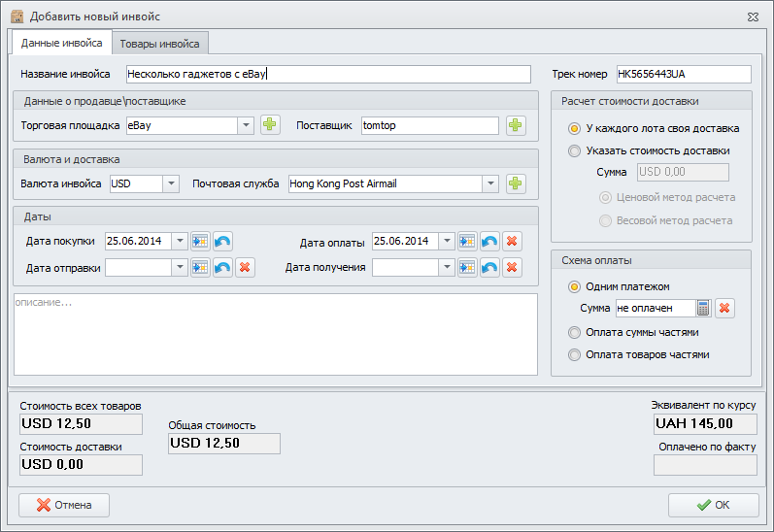The height and width of the screenshot is (532, 774).
Task: Choose 'Оплата суммы частями' payment scheme
Action: tap(576, 332)
